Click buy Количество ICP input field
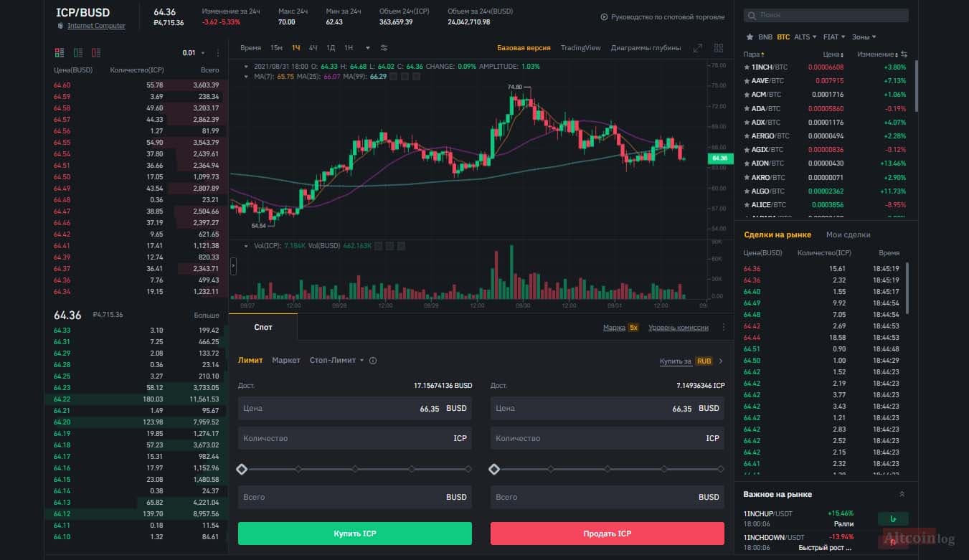The height and width of the screenshot is (560, 969). (x=355, y=438)
